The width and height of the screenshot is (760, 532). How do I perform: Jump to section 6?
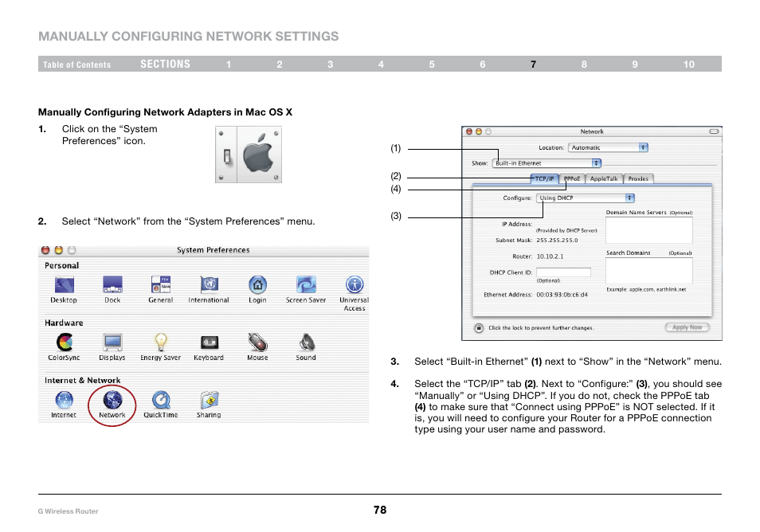tap(483, 65)
